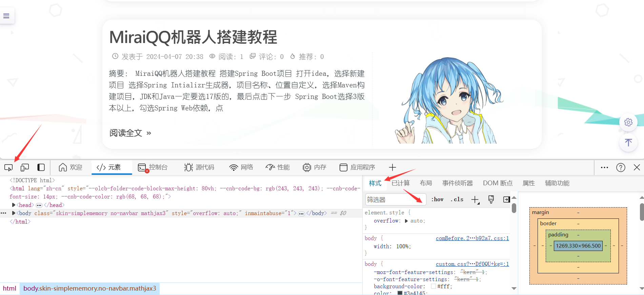Image resolution: width=644 pixels, height=295 pixels.
Task: Open the 控制台 console tab
Action: [x=153, y=167]
